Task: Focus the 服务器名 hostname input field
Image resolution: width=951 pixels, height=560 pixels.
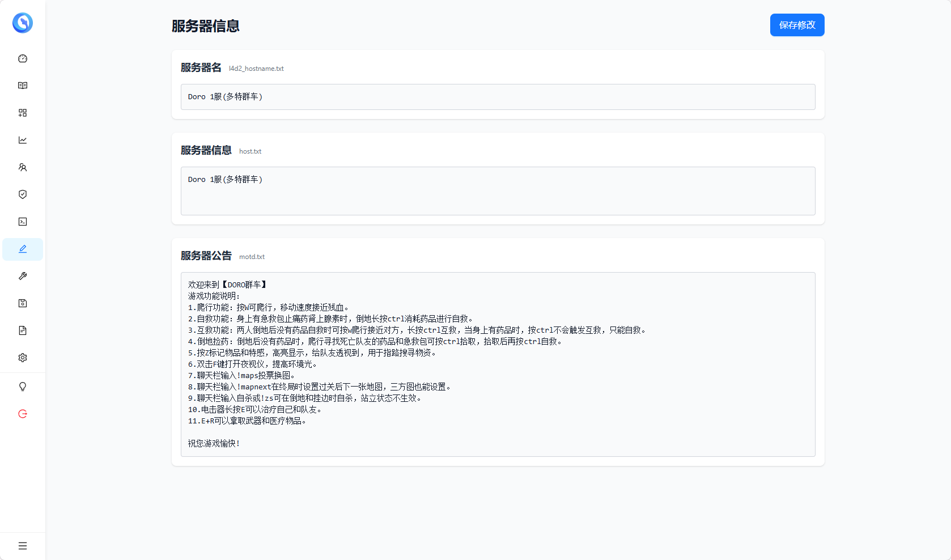Action: click(x=498, y=97)
